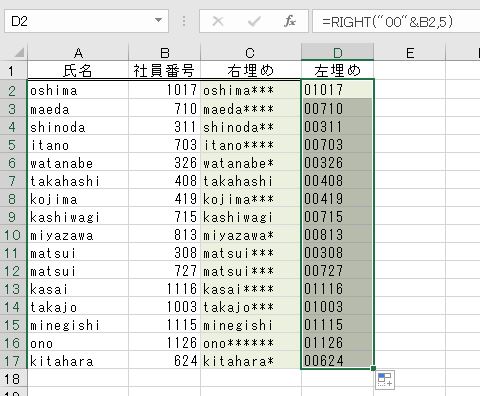The height and width of the screenshot is (396, 480).
Task: Click employee number cell 1017
Action: (x=165, y=90)
